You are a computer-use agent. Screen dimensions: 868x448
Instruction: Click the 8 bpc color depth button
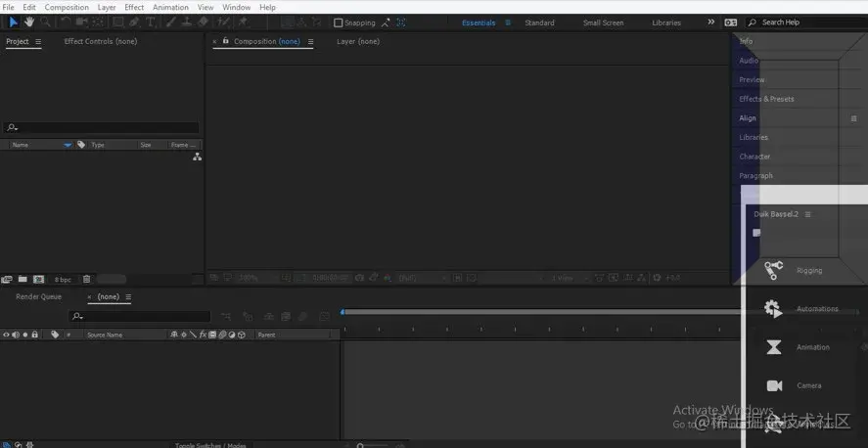click(63, 280)
